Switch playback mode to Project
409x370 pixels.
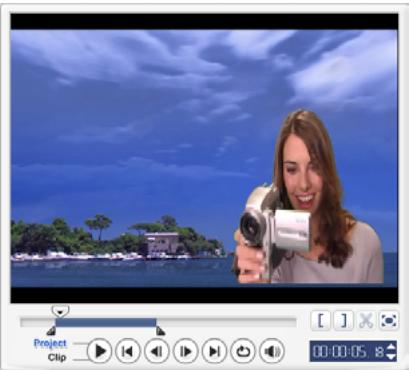50,343
